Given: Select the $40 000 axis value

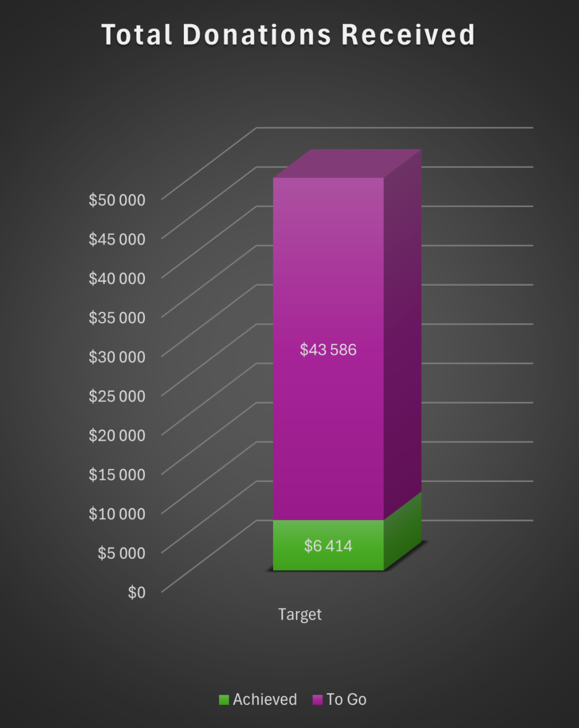Looking at the screenshot, I should pos(117,278).
